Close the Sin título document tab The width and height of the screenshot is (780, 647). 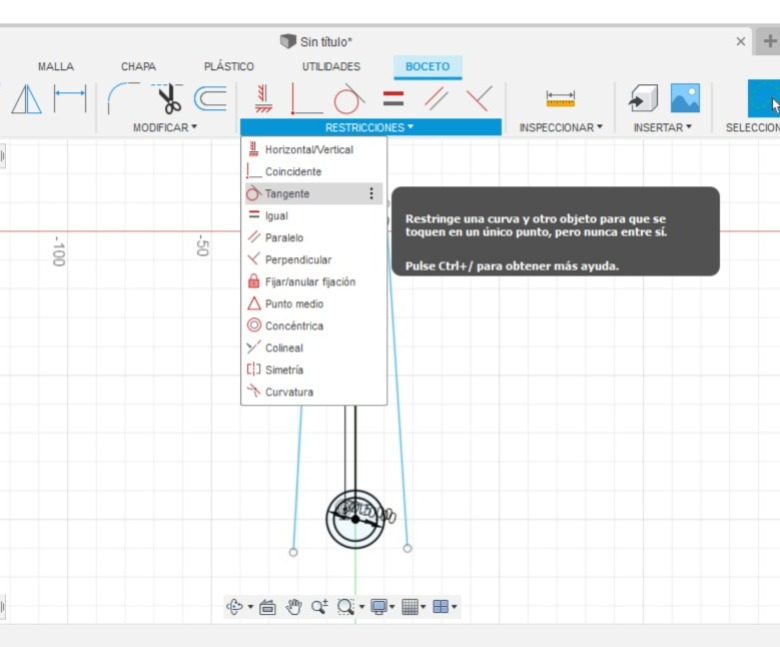(741, 41)
